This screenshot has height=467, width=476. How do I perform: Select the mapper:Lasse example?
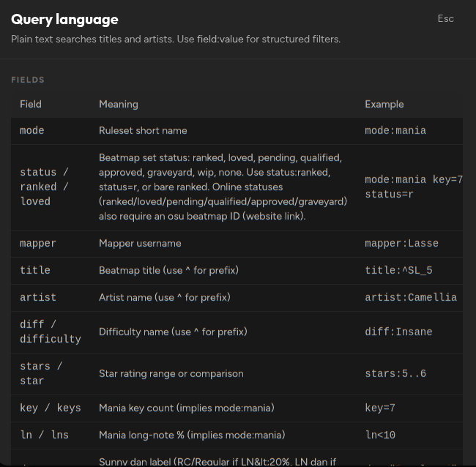(x=401, y=243)
